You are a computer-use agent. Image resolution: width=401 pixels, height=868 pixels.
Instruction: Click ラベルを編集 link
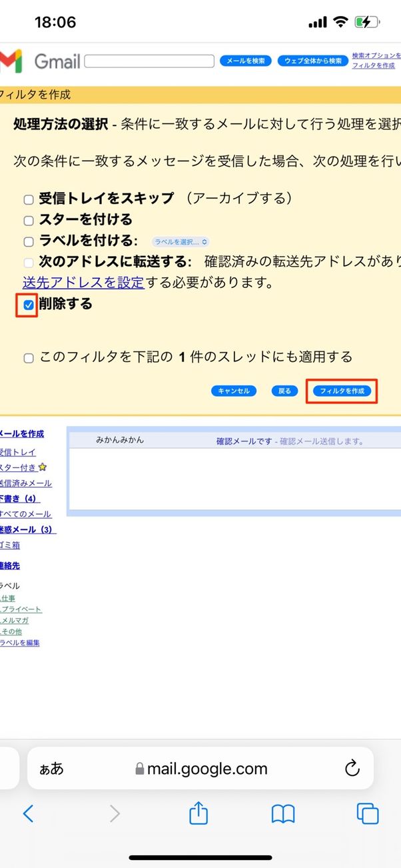click(x=20, y=643)
